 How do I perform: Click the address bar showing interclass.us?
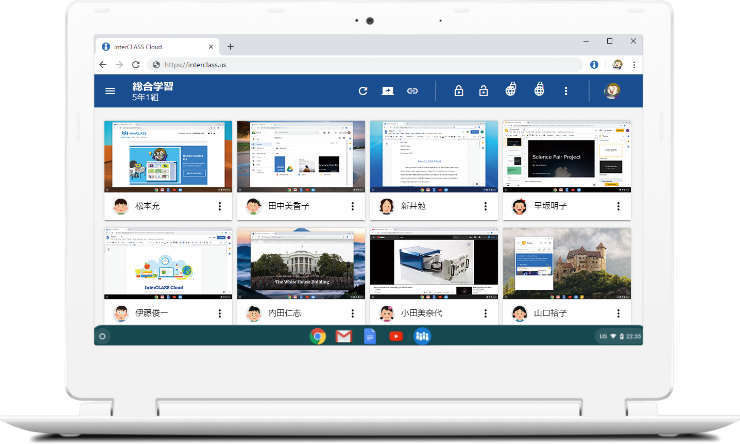tap(370, 64)
